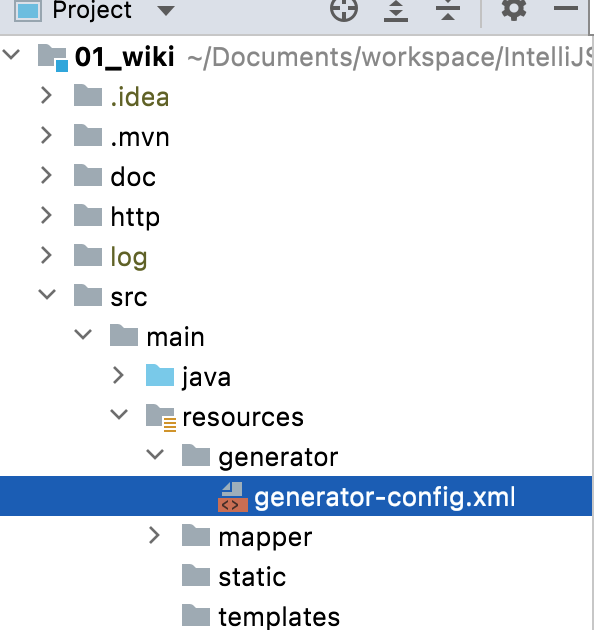Select the java tree row label
The image size is (594, 630).
pyautogui.click(x=207, y=377)
